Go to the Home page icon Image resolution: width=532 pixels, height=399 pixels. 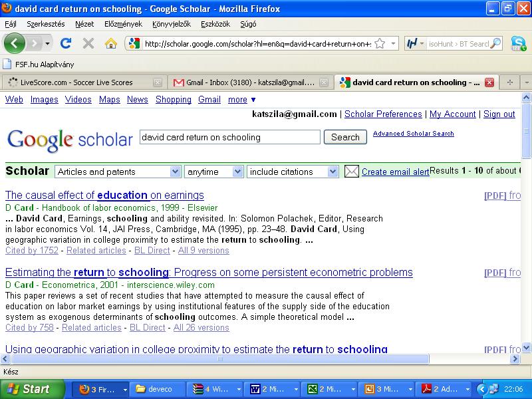click(x=111, y=43)
